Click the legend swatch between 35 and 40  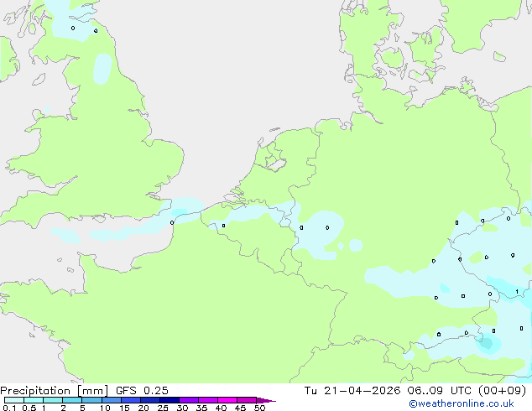(208, 400)
